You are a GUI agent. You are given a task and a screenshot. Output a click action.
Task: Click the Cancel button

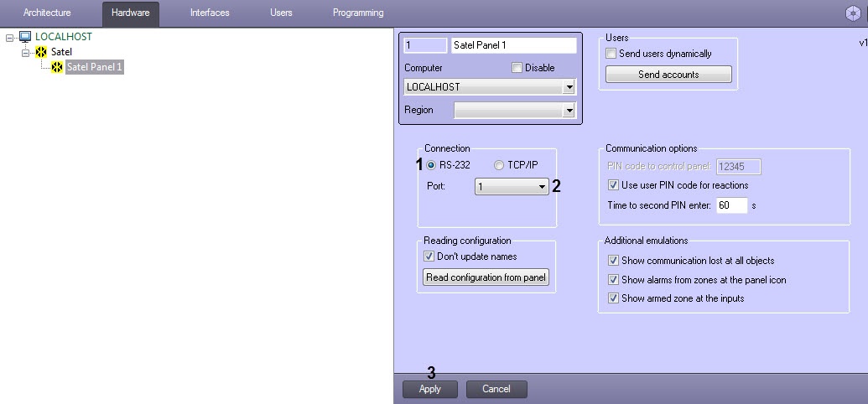coord(496,389)
